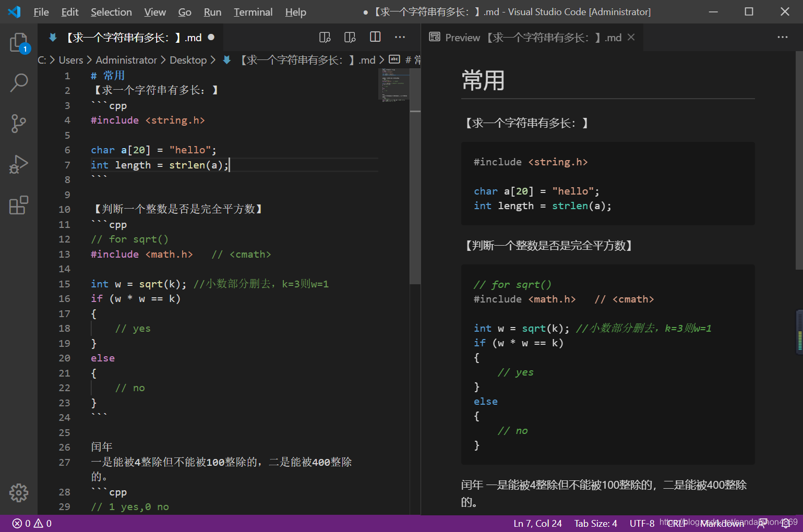Open the Help menu
This screenshot has width=803, height=532.
pyautogui.click(x=295, y=11)
